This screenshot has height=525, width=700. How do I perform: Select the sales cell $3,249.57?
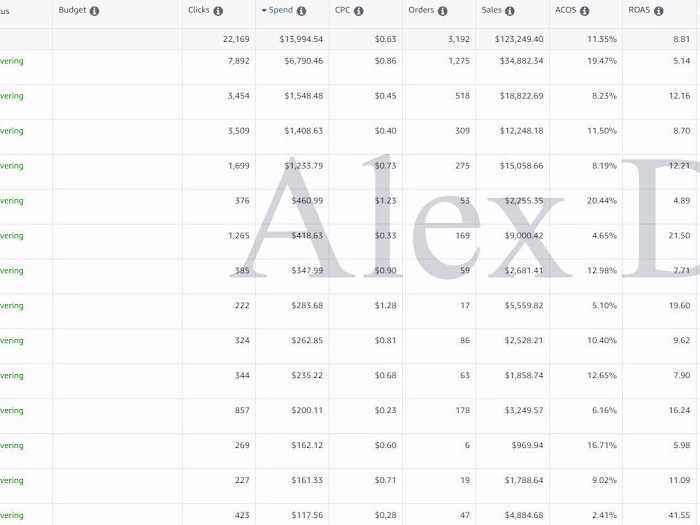pyautogui.click(x=524, y=411)
